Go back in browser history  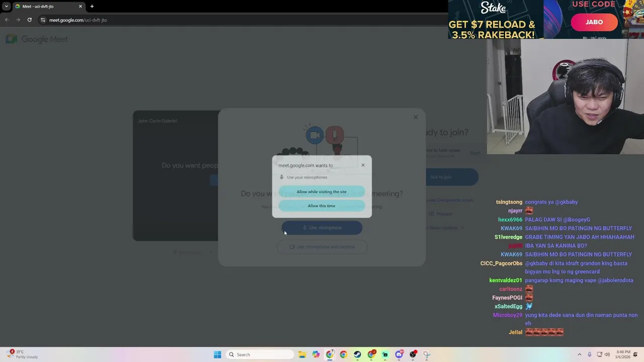7,20
